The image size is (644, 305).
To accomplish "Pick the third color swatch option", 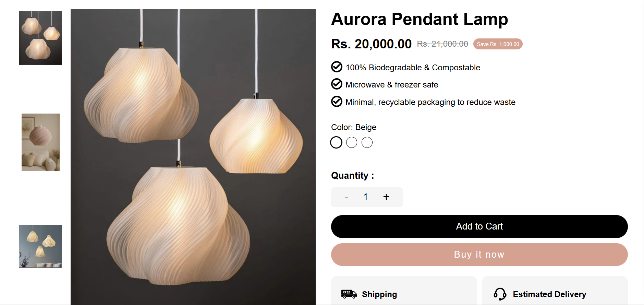I will [367, 142].
